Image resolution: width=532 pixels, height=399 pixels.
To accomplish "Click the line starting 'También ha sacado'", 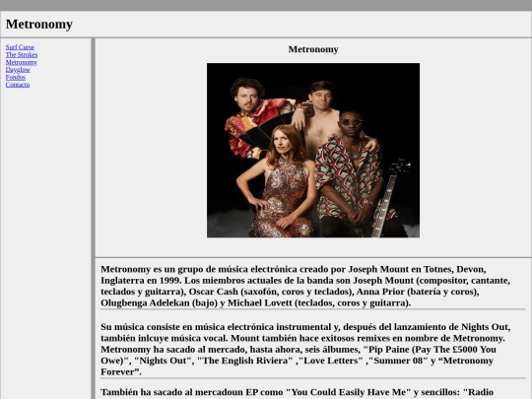I will (x=297, y=392).
